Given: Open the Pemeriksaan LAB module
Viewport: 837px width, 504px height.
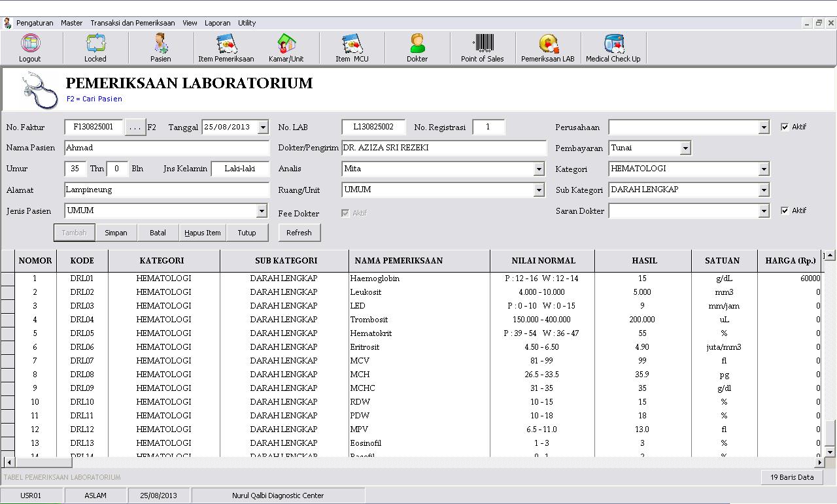Looking at the screenshot, I should pos(548,47).
